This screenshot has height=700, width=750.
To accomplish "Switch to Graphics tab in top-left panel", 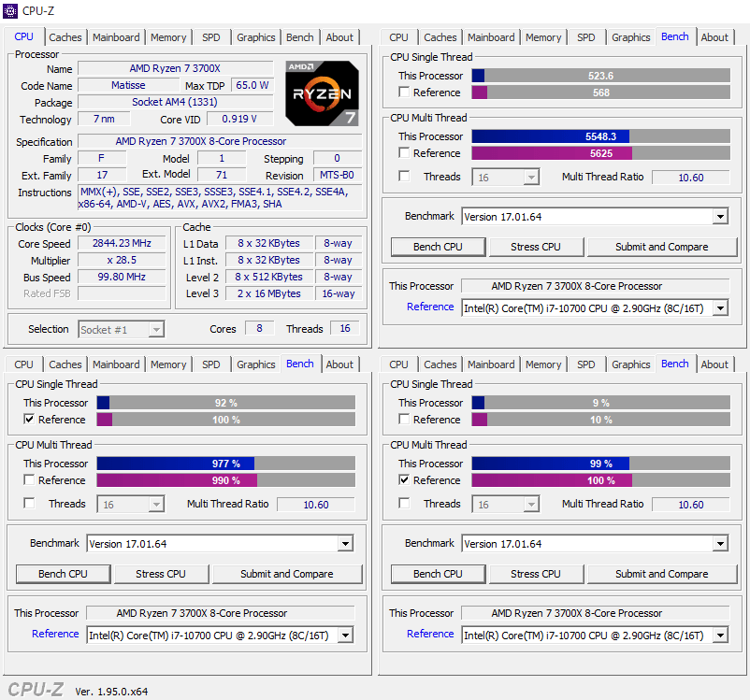I will click(x=256, y=37).
